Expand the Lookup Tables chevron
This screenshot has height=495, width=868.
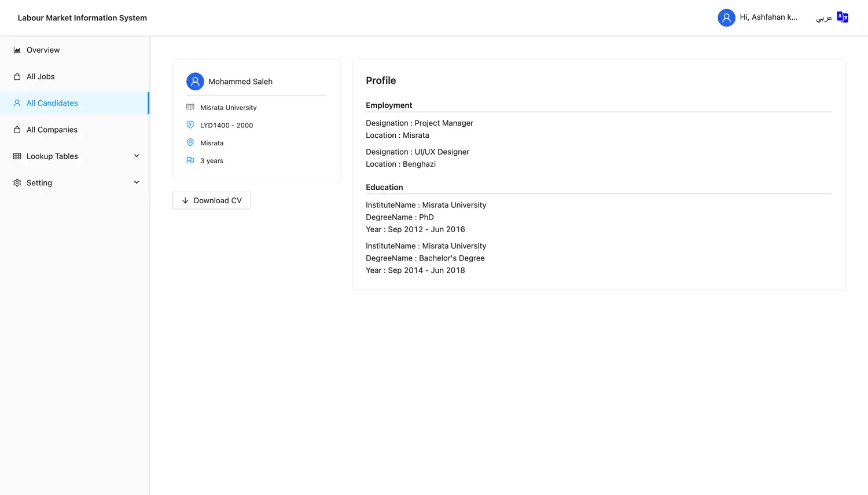tap(137, 156)
